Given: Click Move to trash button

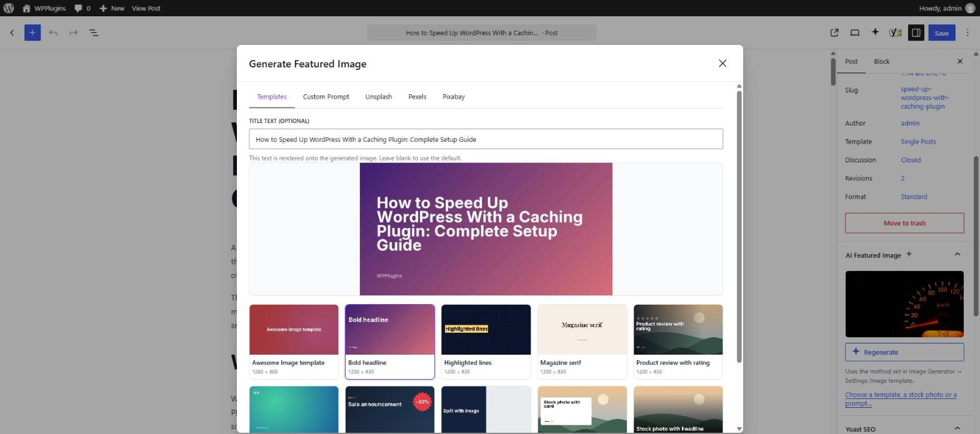Looking at the screenshot, I should (x=904, y=223).
